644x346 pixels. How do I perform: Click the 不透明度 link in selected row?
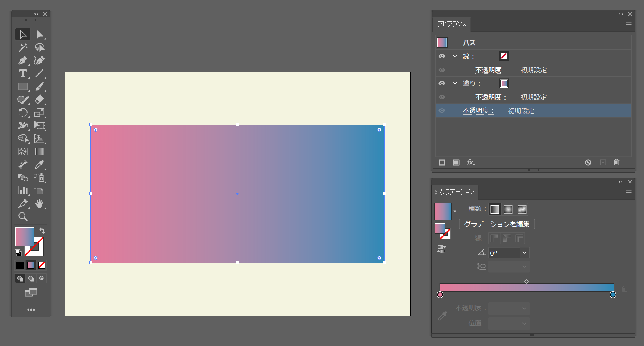478,111
